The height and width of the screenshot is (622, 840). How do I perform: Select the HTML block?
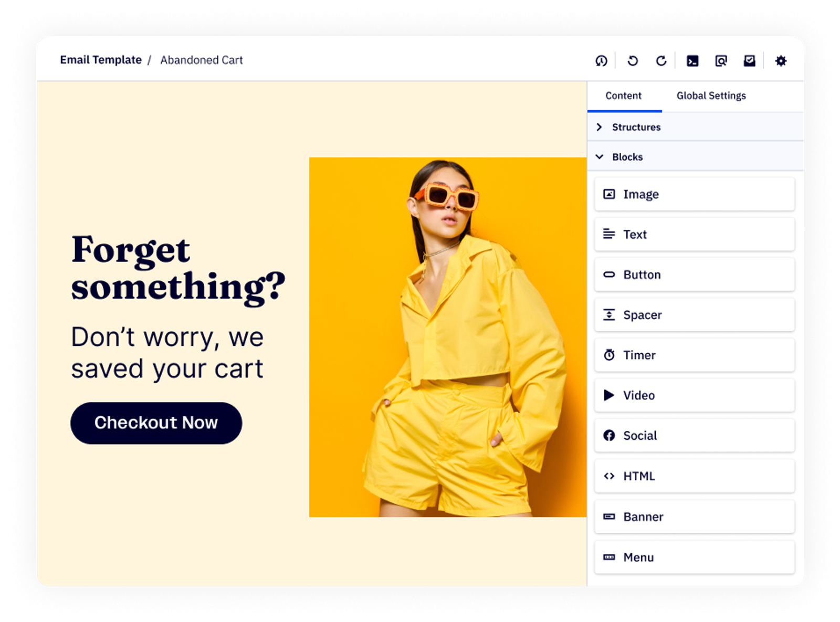tap(694, 476)
